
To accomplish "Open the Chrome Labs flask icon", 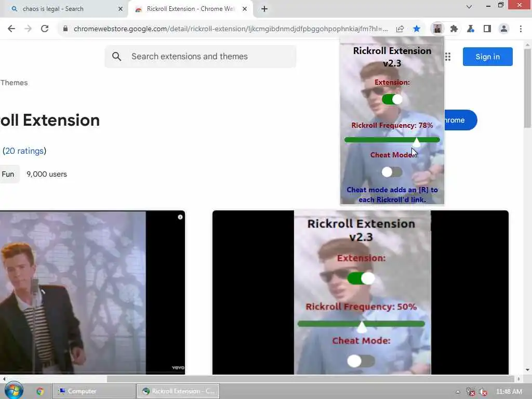I will (x=471, y=29).
